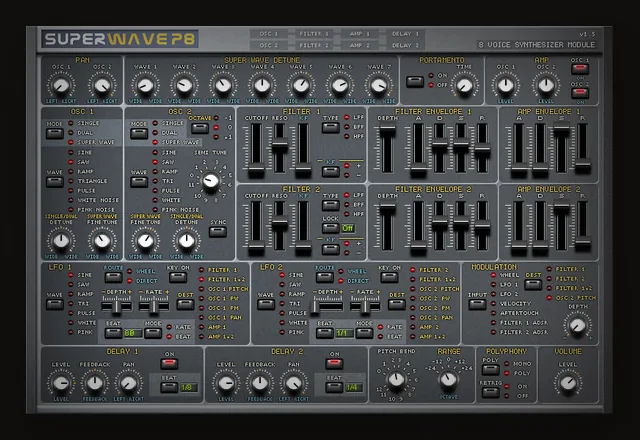Viewport: 640px width, 440px height.
Task: Click the Filter 2 type selector button
Action: (330, 205)
